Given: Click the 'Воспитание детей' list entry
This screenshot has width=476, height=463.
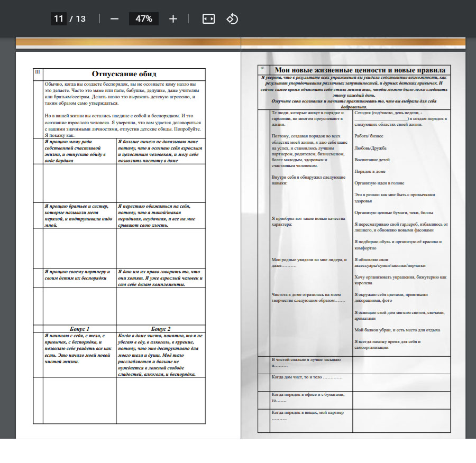Looking at the screenshot, I should [x=372, y=160].
